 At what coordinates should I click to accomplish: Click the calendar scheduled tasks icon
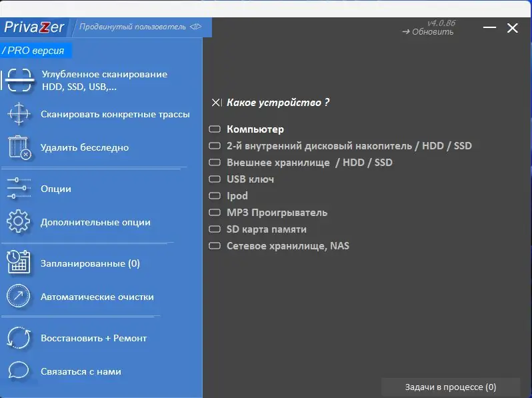point(19,263)
